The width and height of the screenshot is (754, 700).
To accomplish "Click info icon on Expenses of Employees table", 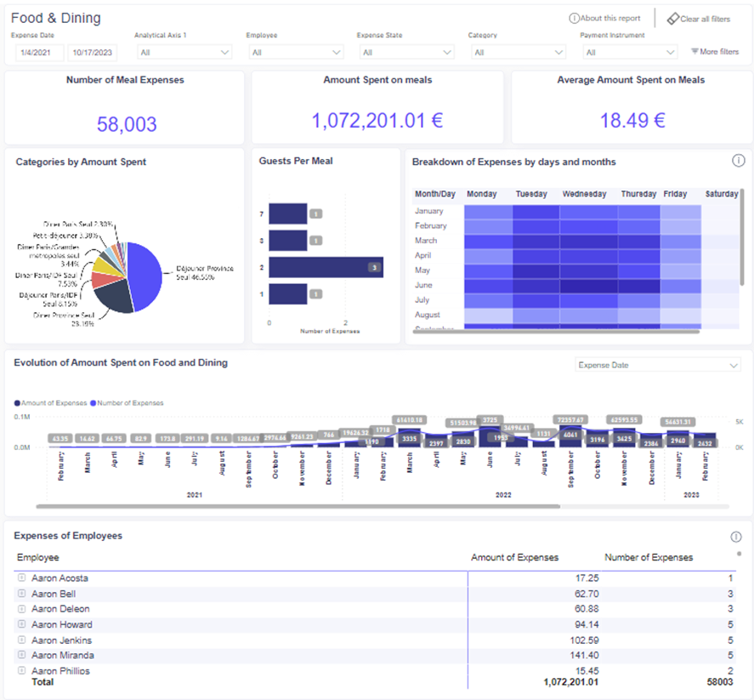I will click(x=735, y=537).
